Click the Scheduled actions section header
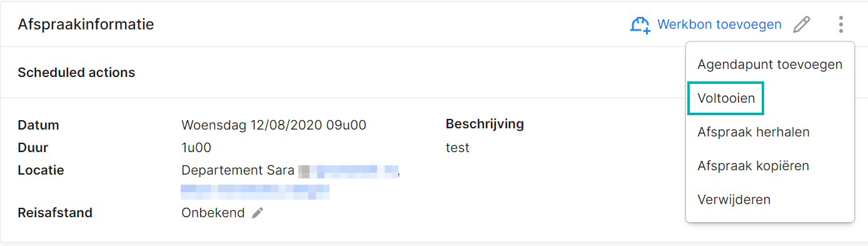This screenshot has width=868, height=246. pyautogui.click(x=76, y=73)
